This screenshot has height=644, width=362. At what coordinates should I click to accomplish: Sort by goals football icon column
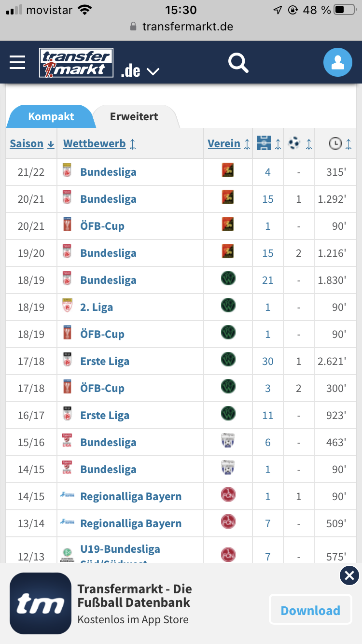click(299, 143)
